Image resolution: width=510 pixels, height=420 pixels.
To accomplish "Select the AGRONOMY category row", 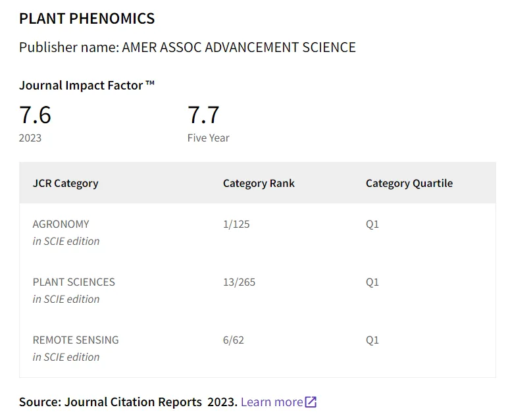I will pos(257,232).
